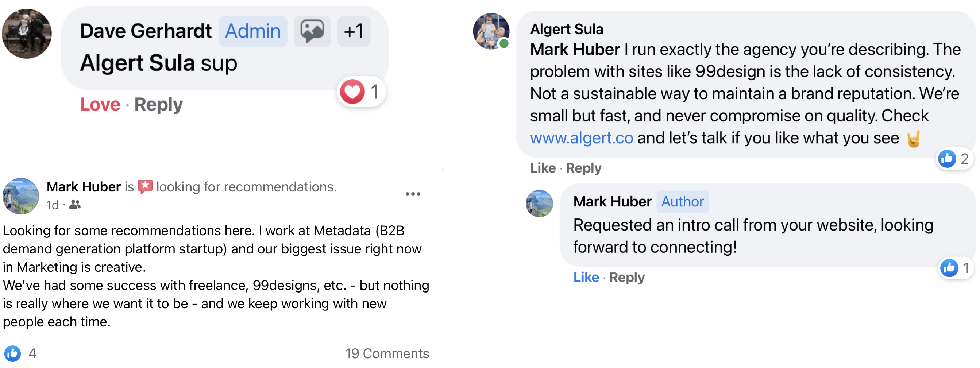Open Algert Sula's profile picture
The width and height of the screenshot is (980, 368).
point(491,31)
